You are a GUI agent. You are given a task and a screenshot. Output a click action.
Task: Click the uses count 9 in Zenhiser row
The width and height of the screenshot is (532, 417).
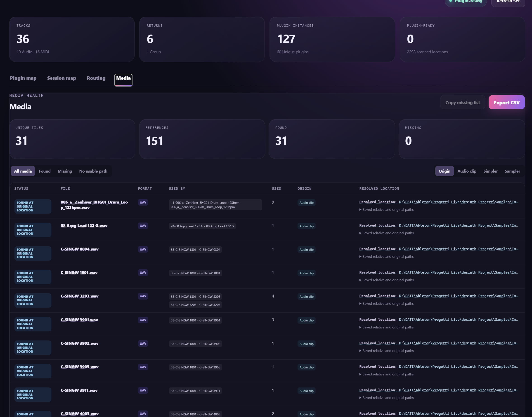pos(273,202)
